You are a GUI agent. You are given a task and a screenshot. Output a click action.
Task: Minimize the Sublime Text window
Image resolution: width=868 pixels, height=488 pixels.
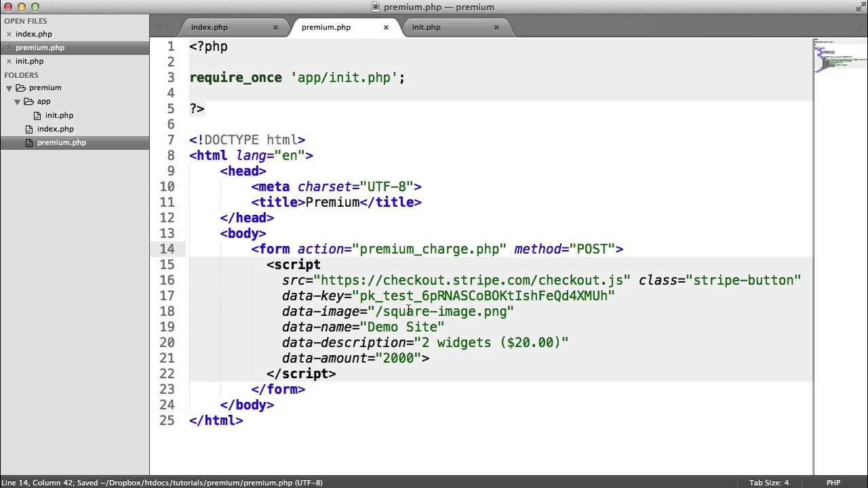[22, 7]
